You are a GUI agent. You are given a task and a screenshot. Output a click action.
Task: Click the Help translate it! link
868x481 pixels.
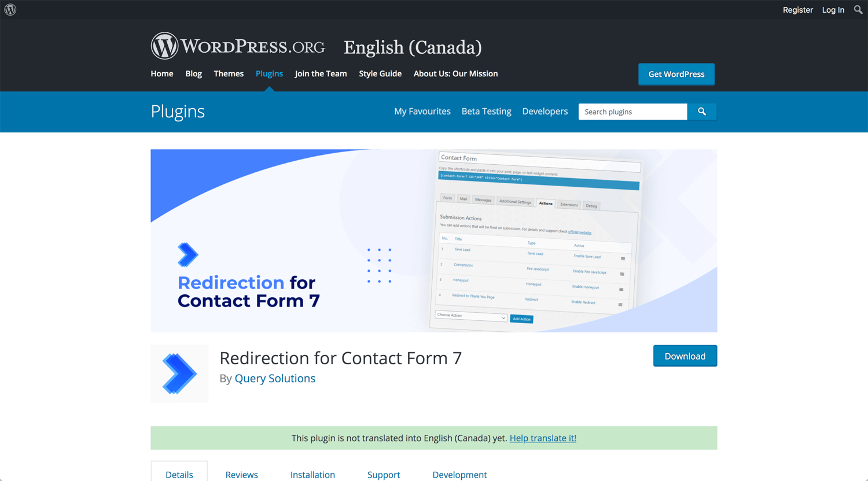tap(543, 438)
